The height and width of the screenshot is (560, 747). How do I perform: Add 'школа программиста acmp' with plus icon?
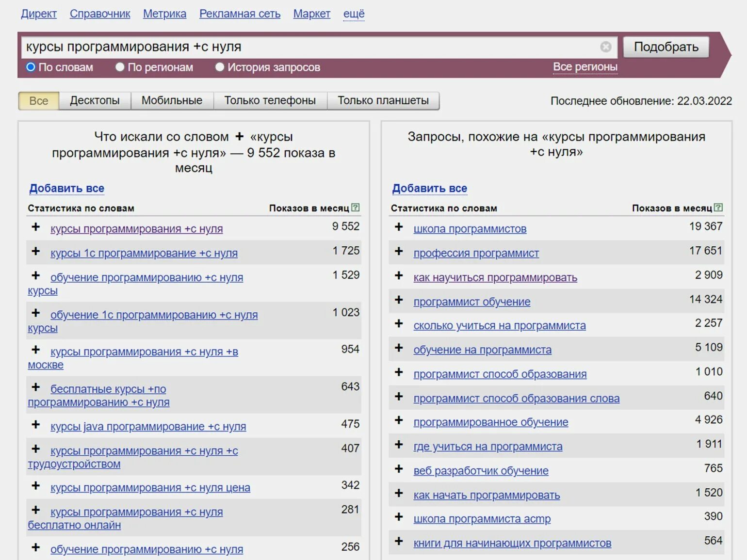[x=399, y=517]
